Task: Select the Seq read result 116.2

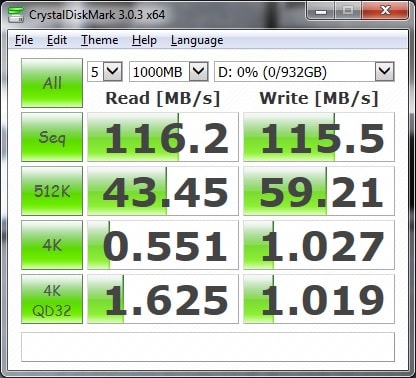Action: pyautogui.click(x=163, y=137)
